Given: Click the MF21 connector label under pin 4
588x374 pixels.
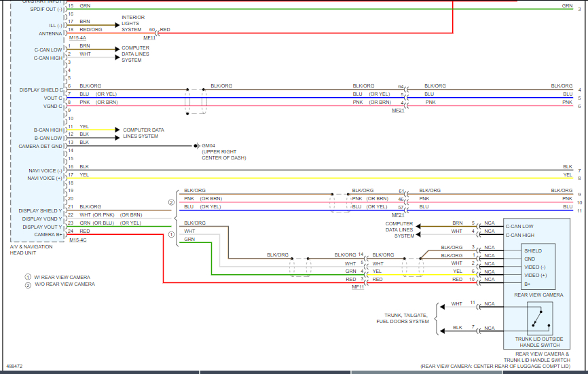Looking at the screenshot, I should tap(398, 111).
